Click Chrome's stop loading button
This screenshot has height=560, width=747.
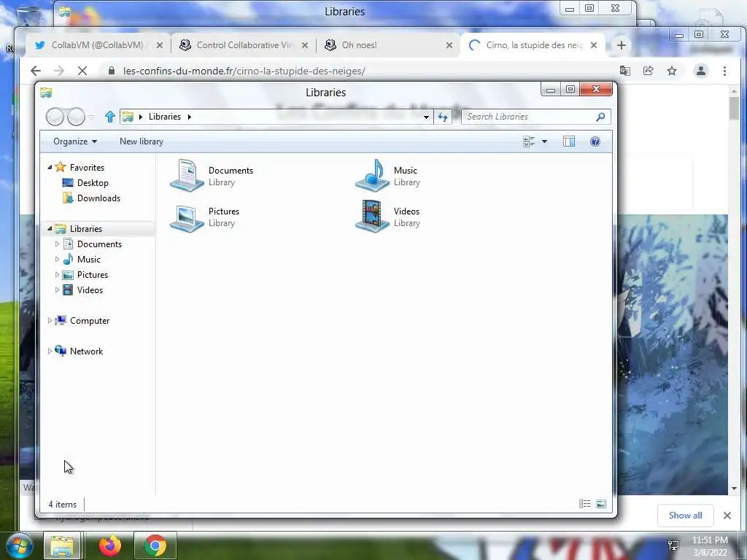(x=82, y=71)
